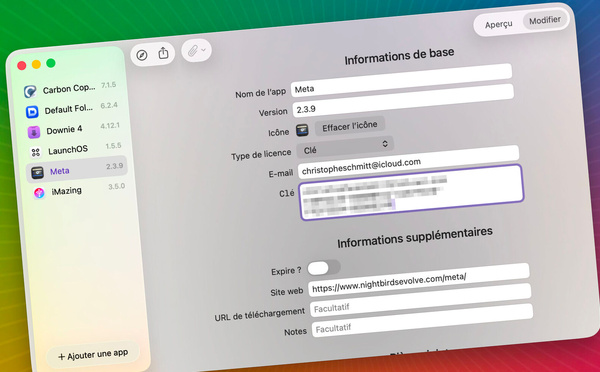
Task: Edit the E-mail field
Action: (409, 162)
